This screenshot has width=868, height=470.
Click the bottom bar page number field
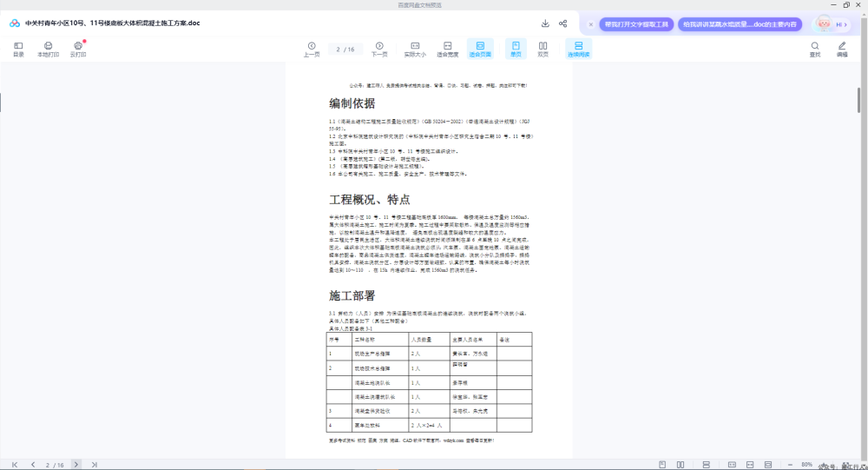coord(54,465)
